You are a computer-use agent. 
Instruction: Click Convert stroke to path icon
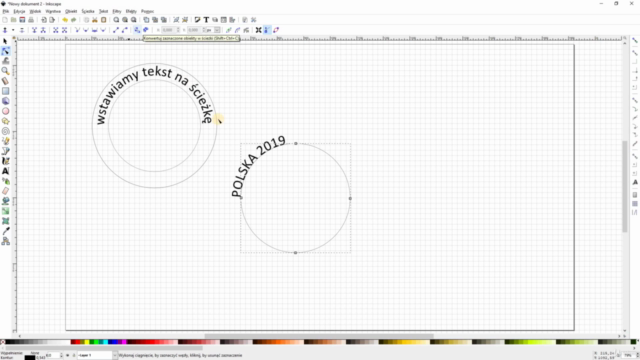click(x=146, y=30)
